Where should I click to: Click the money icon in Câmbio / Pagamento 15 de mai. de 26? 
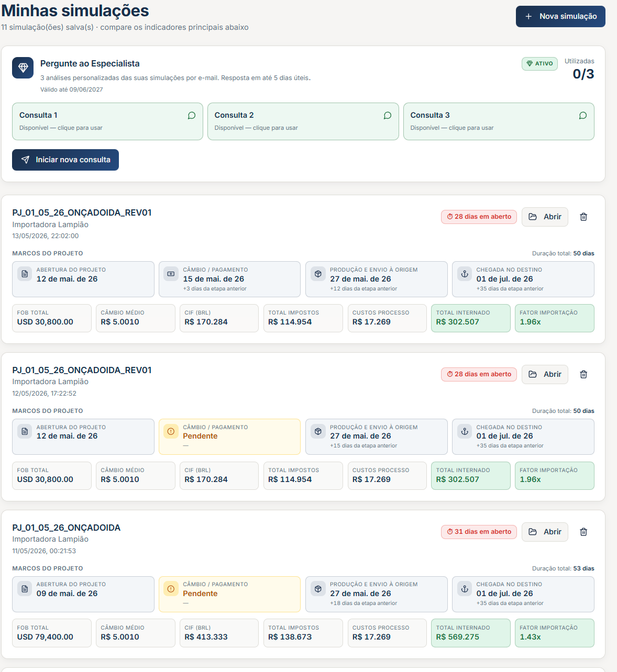click(171, 274)
